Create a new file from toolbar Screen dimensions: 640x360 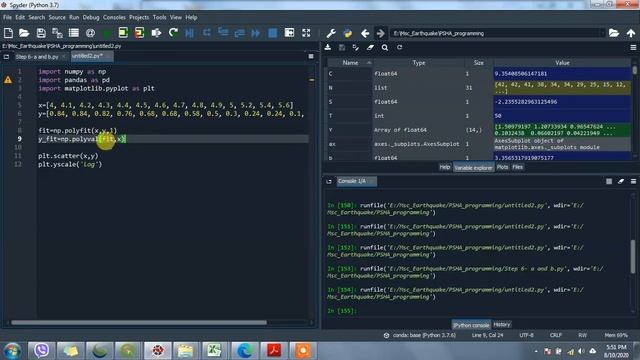click(x=8, y=33)
